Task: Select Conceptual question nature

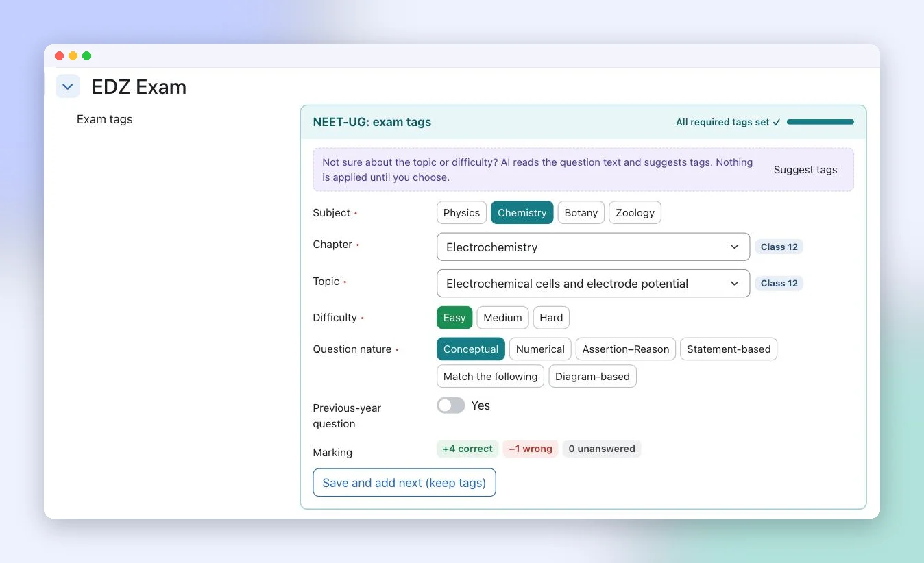Action: 471,349
